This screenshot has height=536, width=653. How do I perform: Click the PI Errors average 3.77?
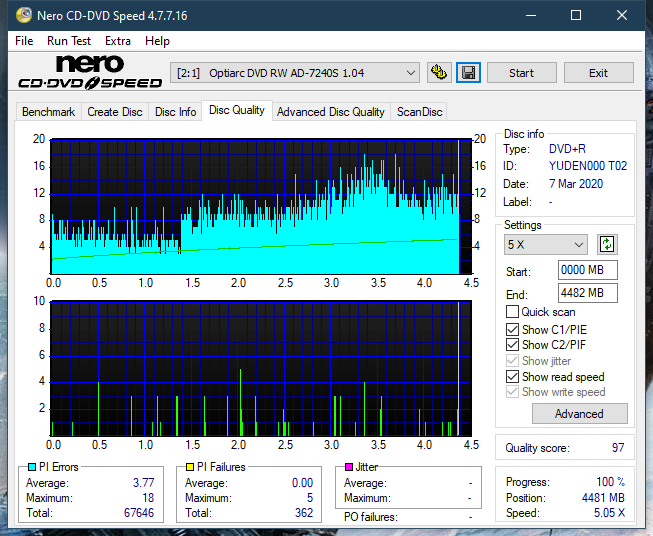tap(144, 483)
